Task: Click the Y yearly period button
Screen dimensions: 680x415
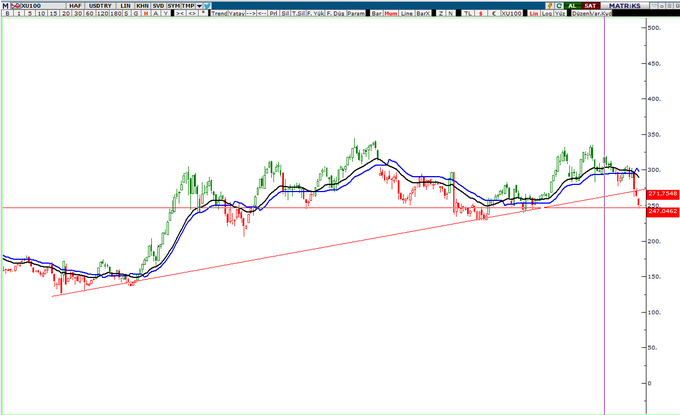Action: (x=165, y=13)
